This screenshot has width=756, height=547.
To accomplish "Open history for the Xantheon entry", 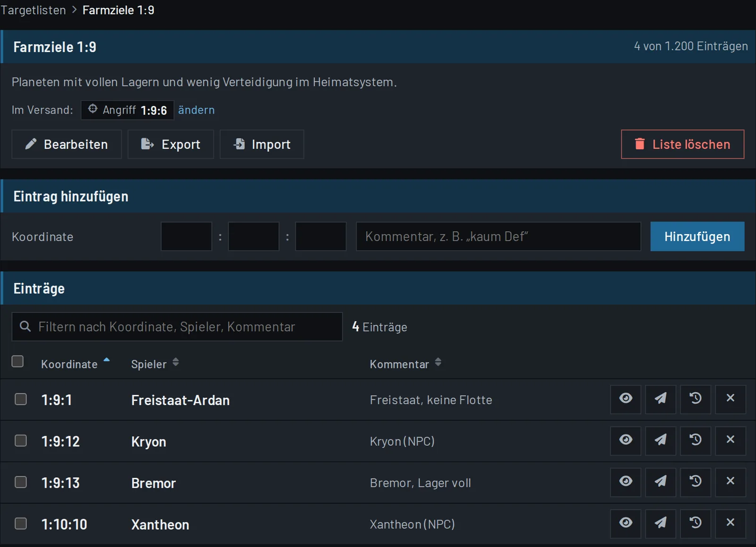I will (x=696, y=524).
